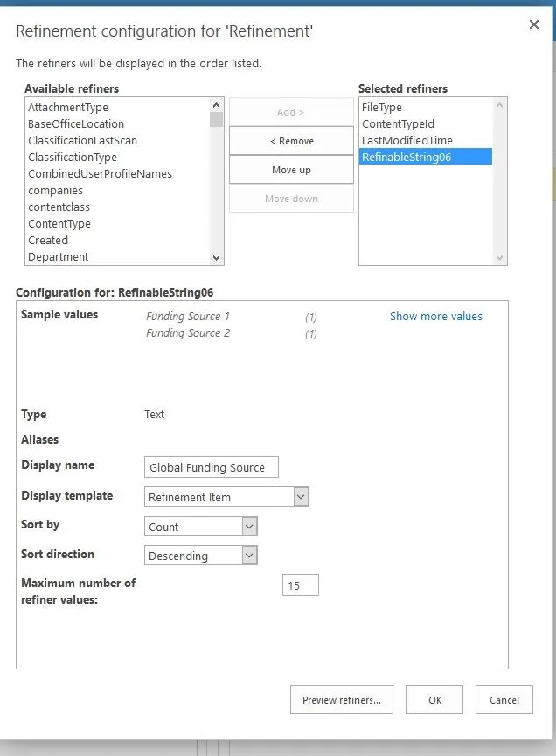The width and height of the screenshot is (556, 756).
Task: Select RefinableString06 in Selected refiners
Action: click(407, 157)
